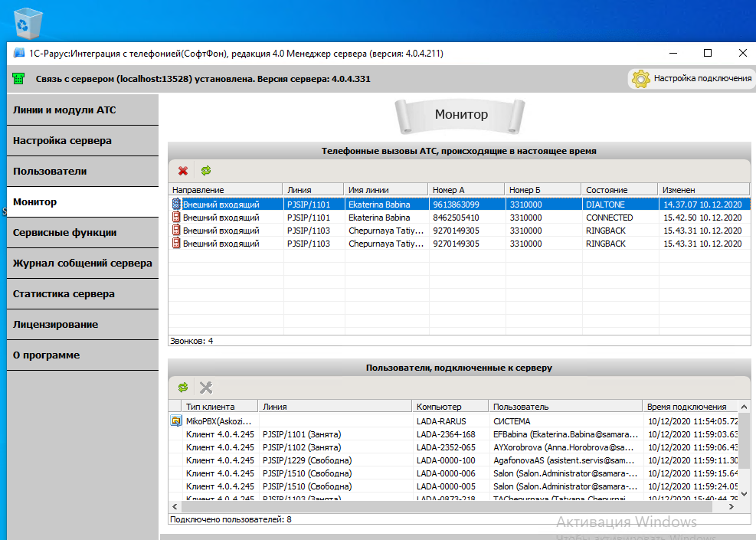
Task: Switch to Пользователи section
Action: (83, 171)
